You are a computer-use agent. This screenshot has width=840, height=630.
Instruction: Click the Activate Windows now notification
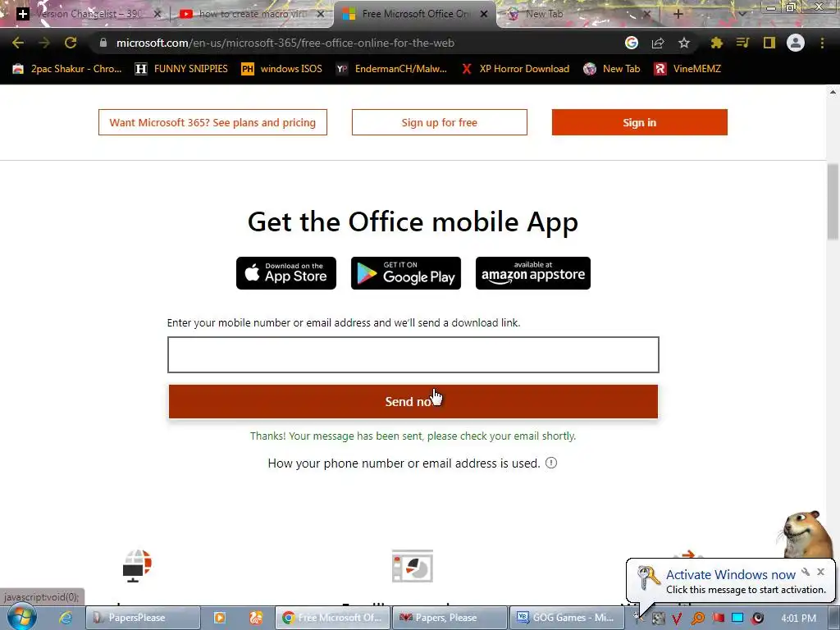731,582
